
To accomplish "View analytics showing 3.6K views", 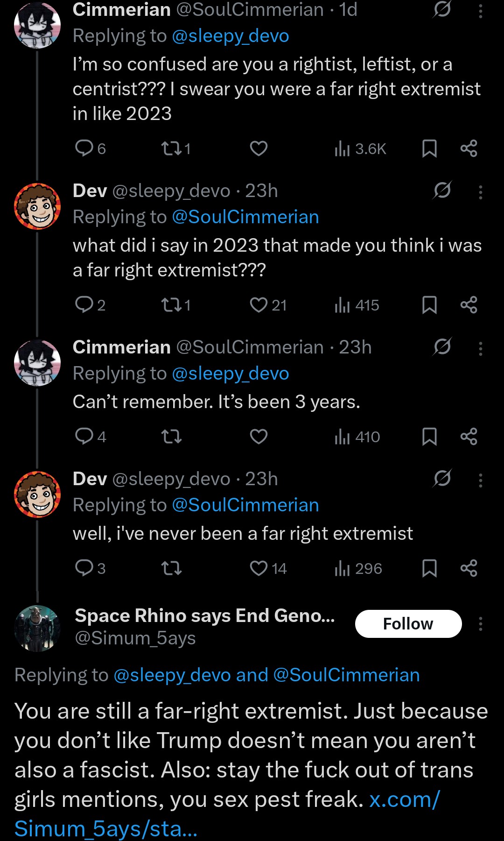I will tap(360, 148).
